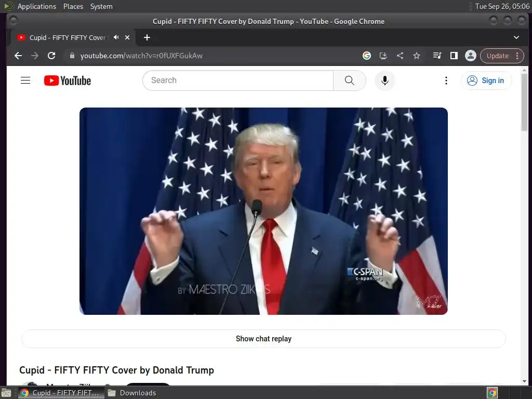Open Chrome three-dot menu beside Update
This screenshot has height=399, width=532.
click(517, 56)
